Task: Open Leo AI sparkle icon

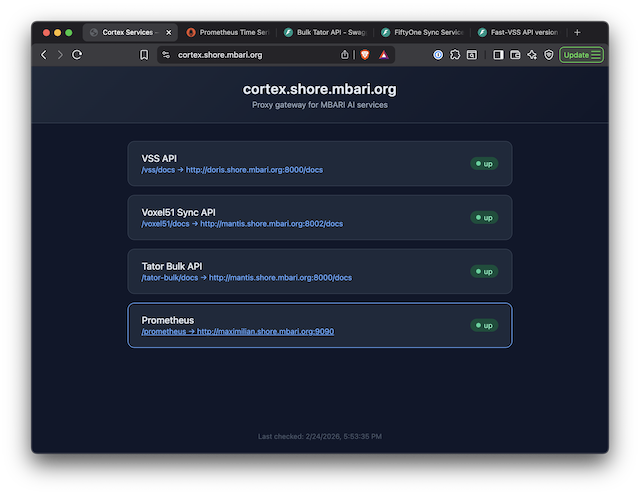Action: [532, 55]
